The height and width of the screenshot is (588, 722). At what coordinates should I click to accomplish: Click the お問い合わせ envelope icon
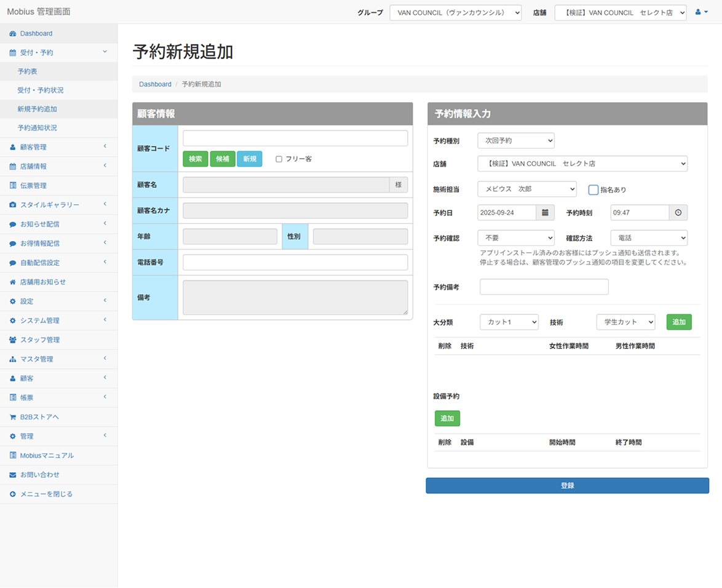tap(13, 475)
